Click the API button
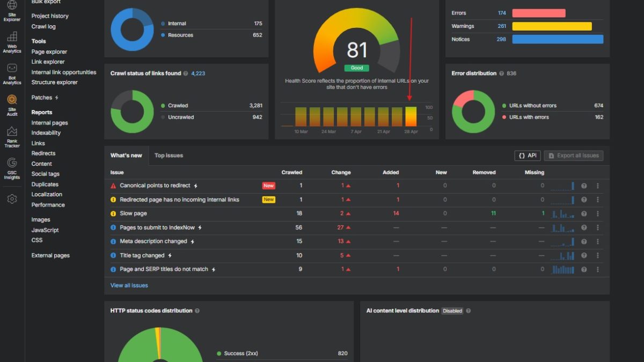The image size is (644, 362). click(x=528, y=156)
